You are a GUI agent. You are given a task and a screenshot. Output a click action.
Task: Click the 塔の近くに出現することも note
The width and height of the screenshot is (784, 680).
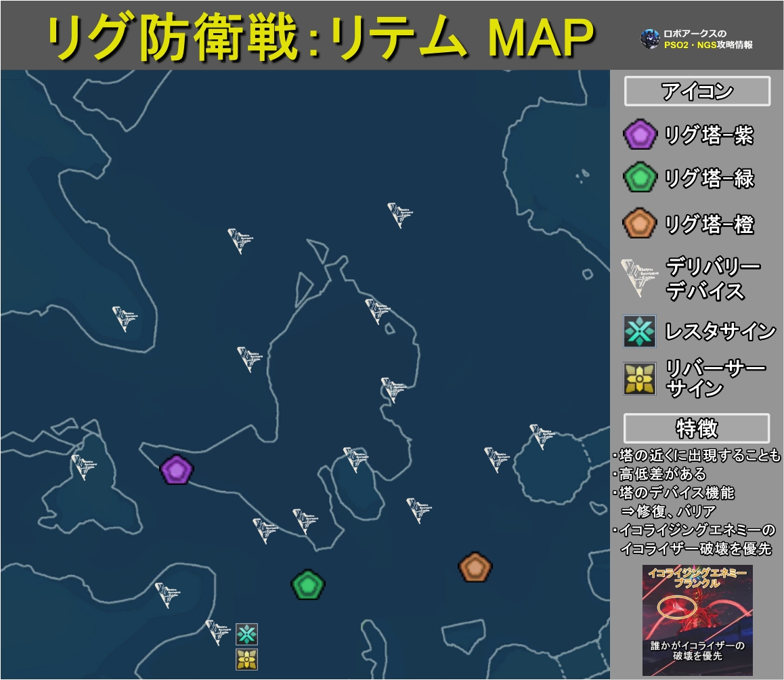697,455
